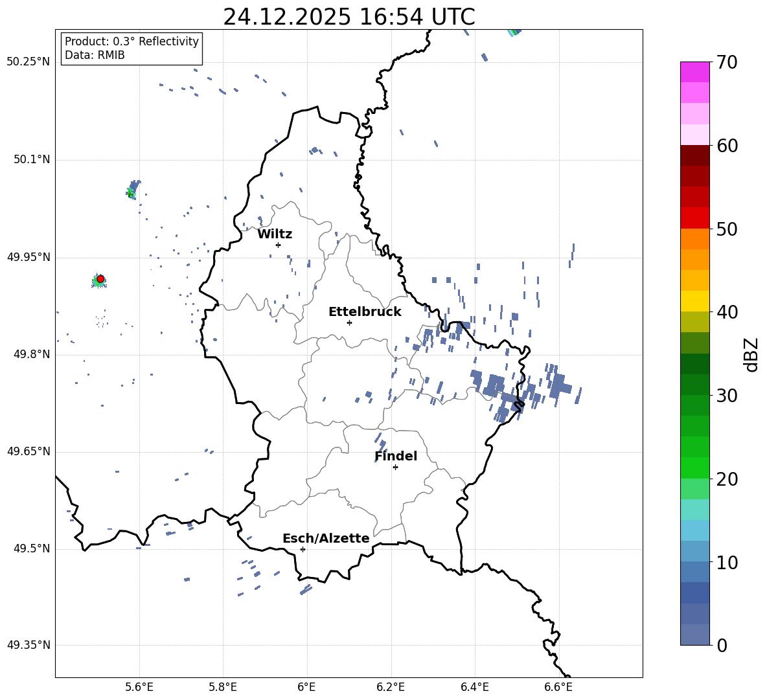Pick the bright green colorbar segment at 20 dBZ
Screen dimensions: 767x700
(695, 468)
